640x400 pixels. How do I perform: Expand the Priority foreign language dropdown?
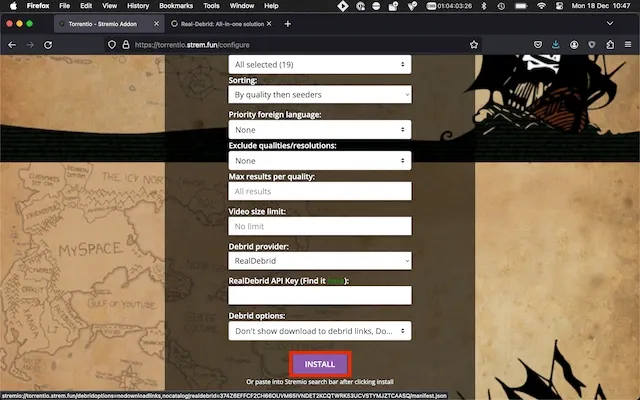coord(320,130)
